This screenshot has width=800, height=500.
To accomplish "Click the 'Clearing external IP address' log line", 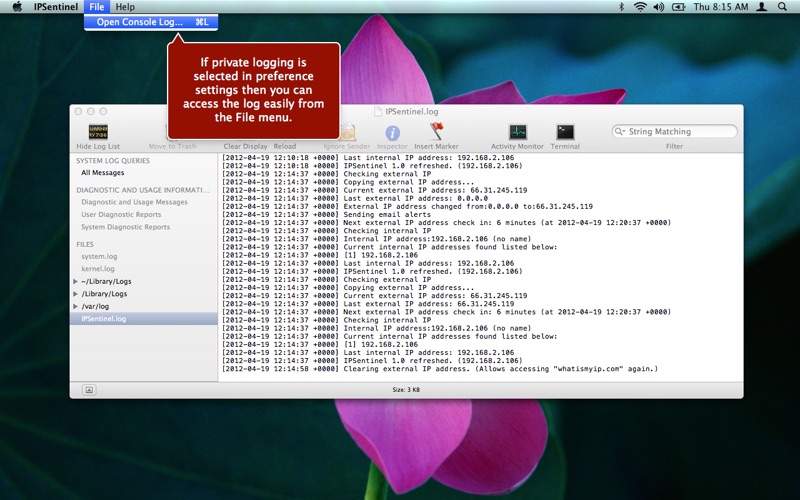I will (x=440, y=369).
